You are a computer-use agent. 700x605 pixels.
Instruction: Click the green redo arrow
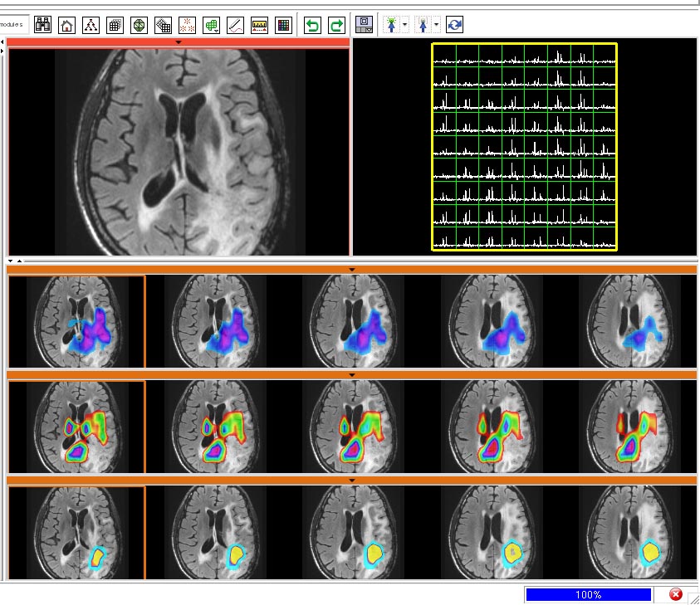pos(336,25)
